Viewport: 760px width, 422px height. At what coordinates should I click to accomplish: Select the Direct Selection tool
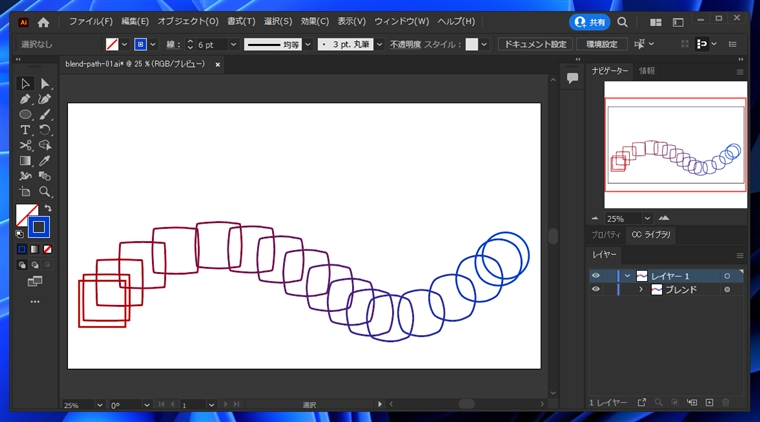(45, 84)
